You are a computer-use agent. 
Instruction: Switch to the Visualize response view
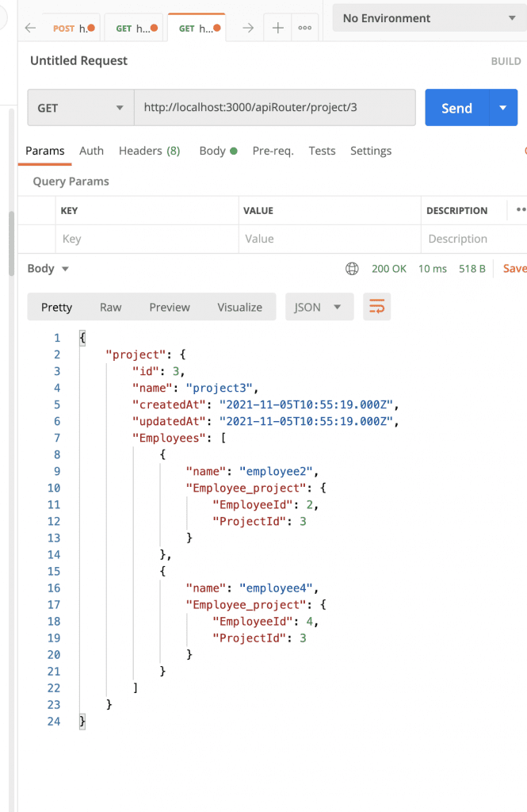click(239, 307)
